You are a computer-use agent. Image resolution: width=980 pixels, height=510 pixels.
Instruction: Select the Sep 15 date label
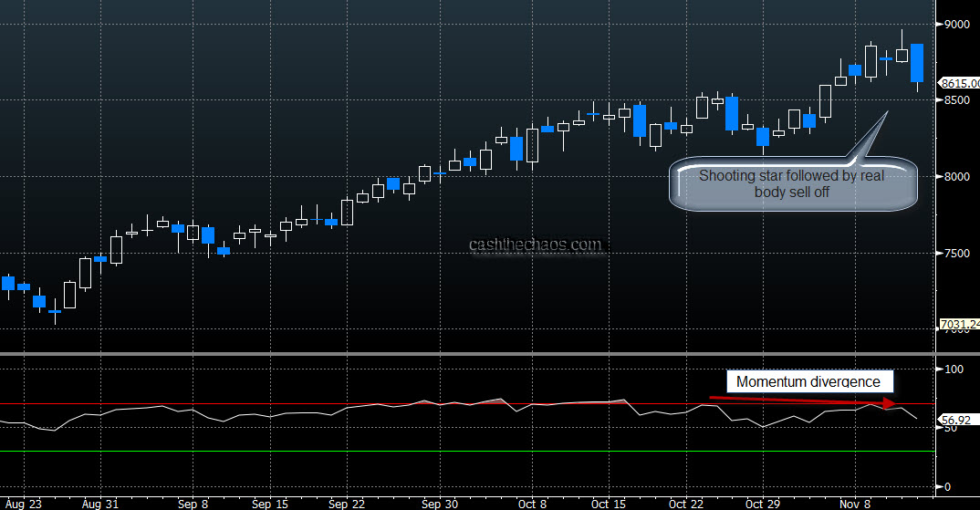[270, 504]
